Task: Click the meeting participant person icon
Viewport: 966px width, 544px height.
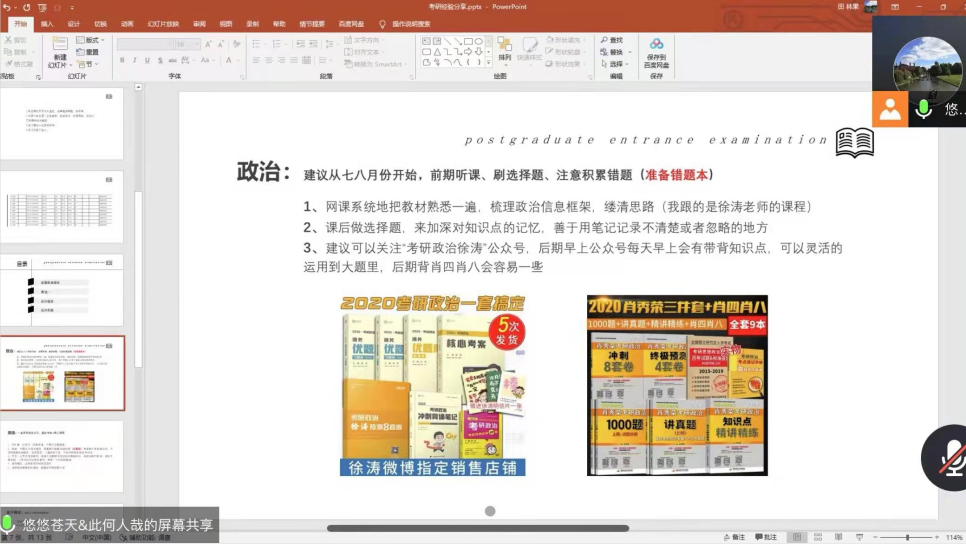Action: pyautogui.click(x=890, y=110)
